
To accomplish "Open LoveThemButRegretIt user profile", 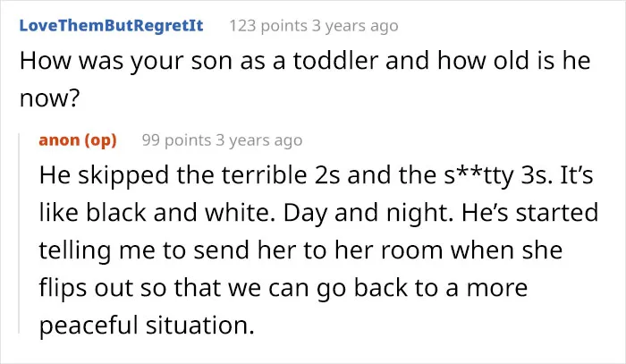I will pyautogui.click(x=112, y=26).
